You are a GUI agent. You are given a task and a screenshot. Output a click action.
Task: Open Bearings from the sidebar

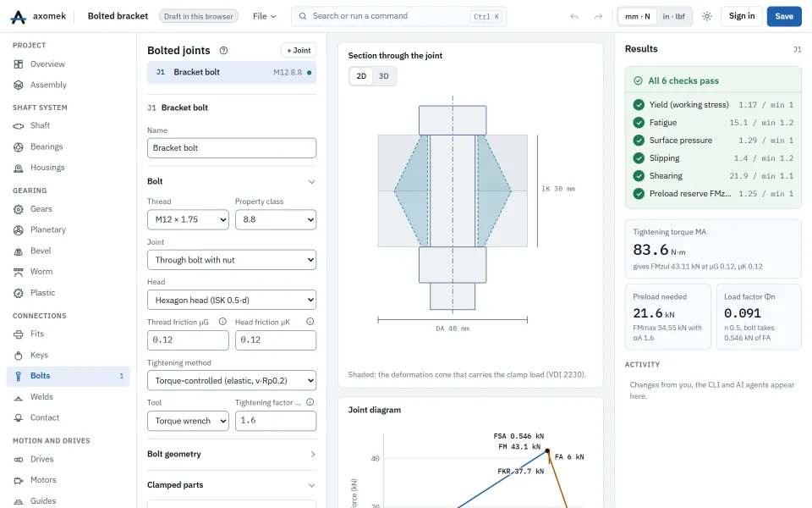coord(69,146)
